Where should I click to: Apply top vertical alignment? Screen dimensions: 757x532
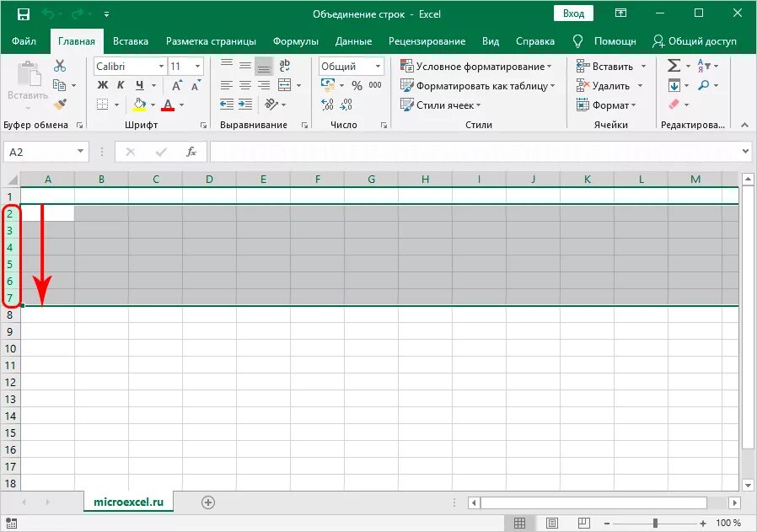227,65
